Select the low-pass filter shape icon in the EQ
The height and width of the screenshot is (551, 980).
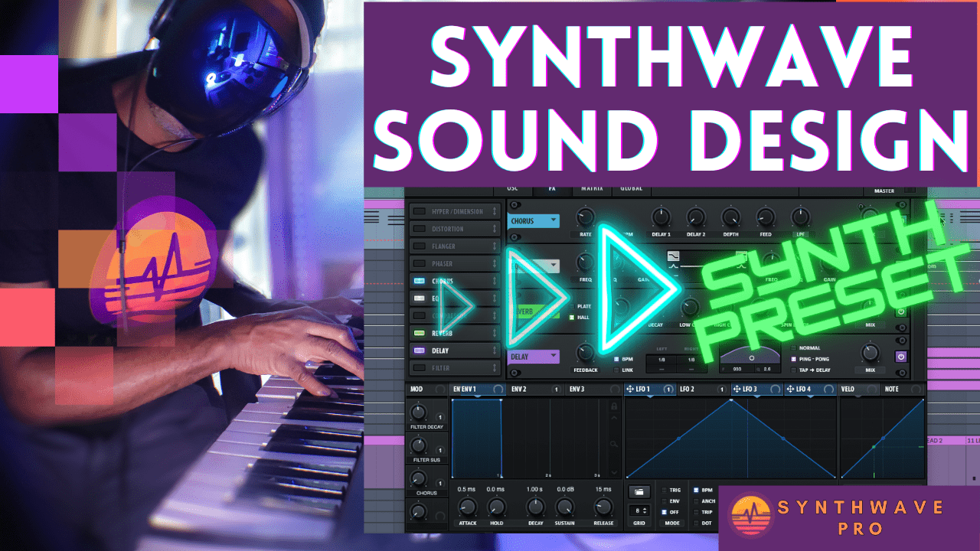tap(673, 256)
